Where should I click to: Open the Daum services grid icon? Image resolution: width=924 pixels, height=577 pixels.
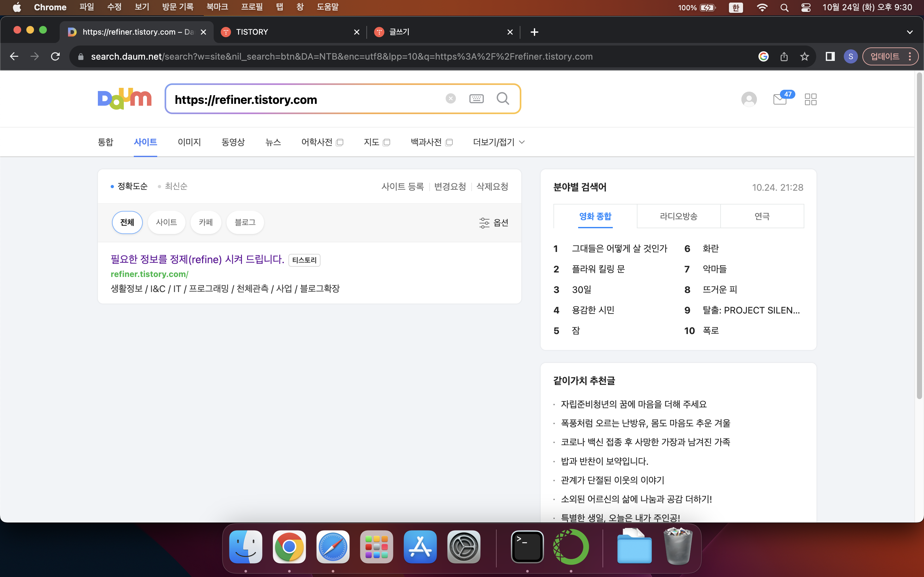click(810, 99)
